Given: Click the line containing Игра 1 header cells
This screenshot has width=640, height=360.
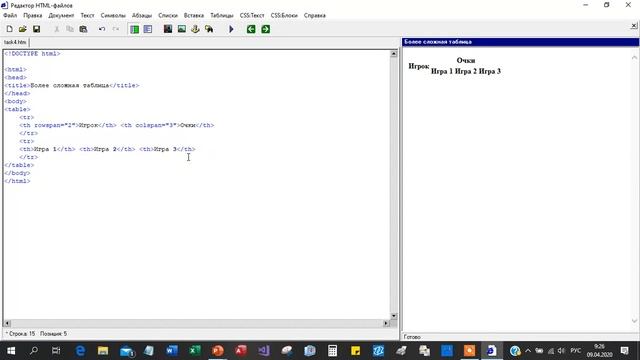Looking at the screenshot, I should tap(107, 149).
